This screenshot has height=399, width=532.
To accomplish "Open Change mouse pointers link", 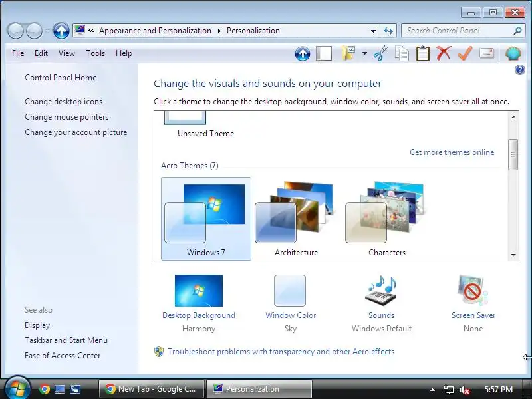I will pyautogui.click(x=66, y=117).
